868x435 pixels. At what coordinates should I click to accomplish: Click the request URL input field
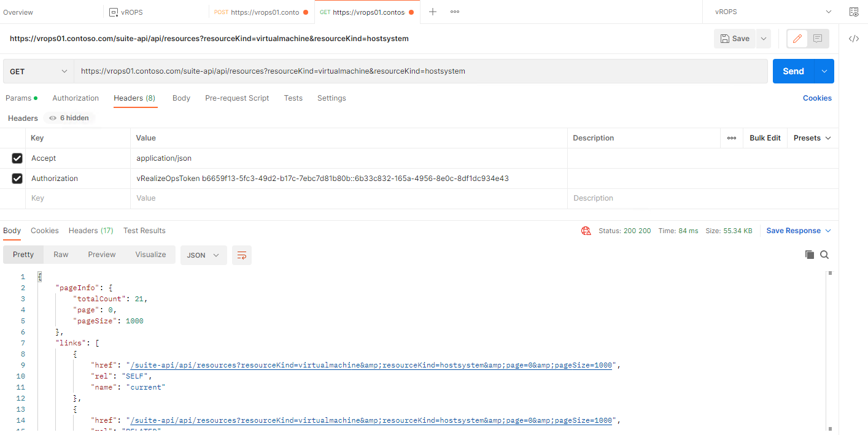421,71
